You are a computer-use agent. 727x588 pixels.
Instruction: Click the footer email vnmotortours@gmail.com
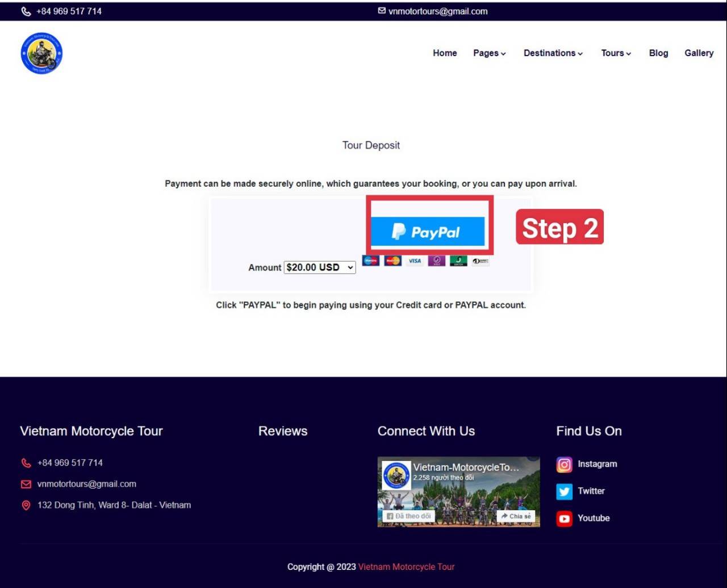pos(87,484)
